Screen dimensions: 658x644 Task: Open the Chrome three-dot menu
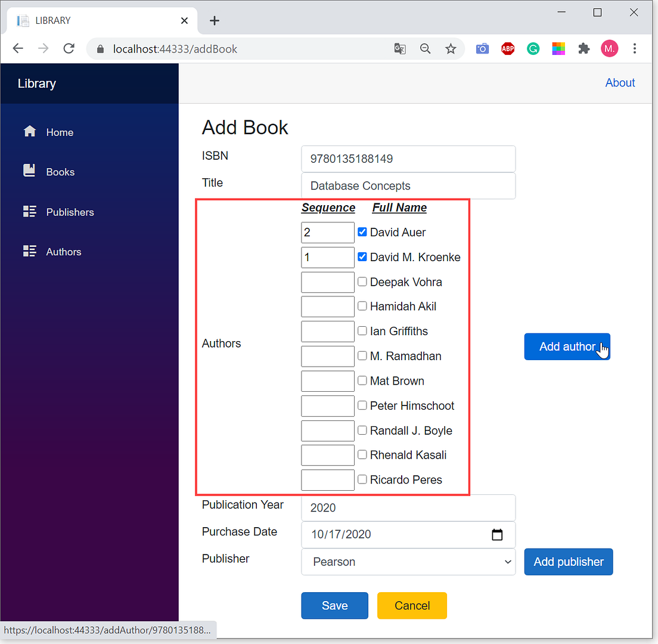[x=634, y=48]
